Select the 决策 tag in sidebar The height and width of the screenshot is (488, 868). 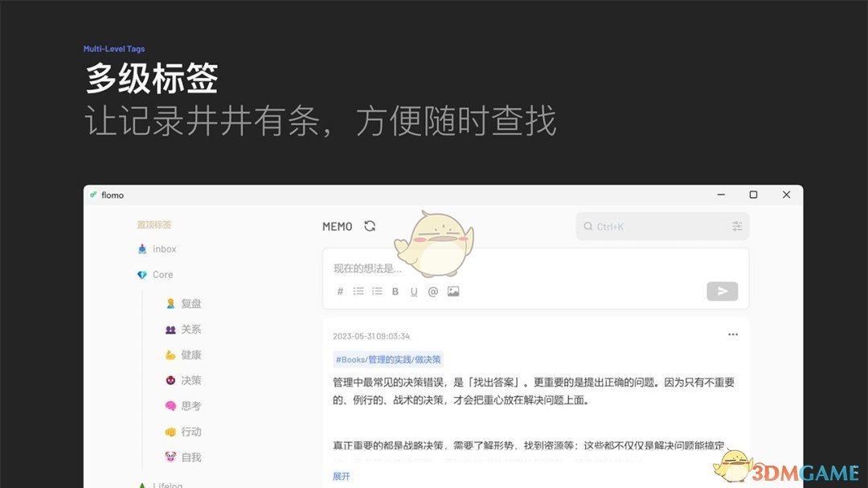pyautogui.click(x=190, y=380)
